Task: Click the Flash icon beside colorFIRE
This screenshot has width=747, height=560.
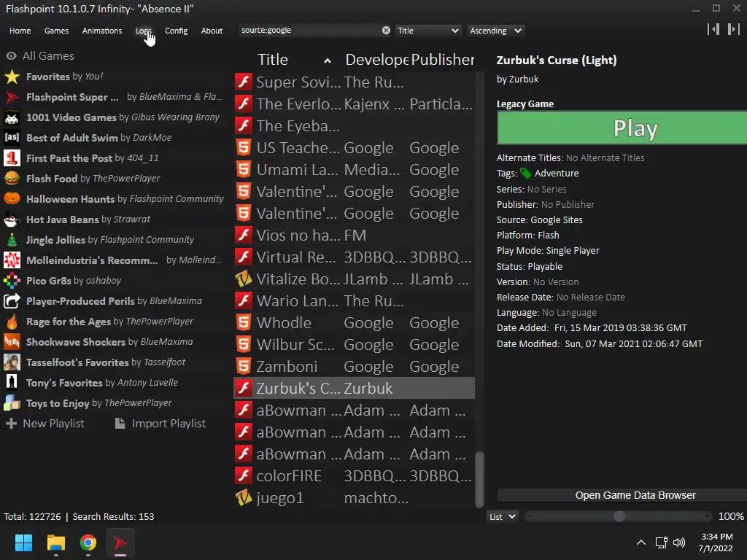Action: [x=244, y=475]
